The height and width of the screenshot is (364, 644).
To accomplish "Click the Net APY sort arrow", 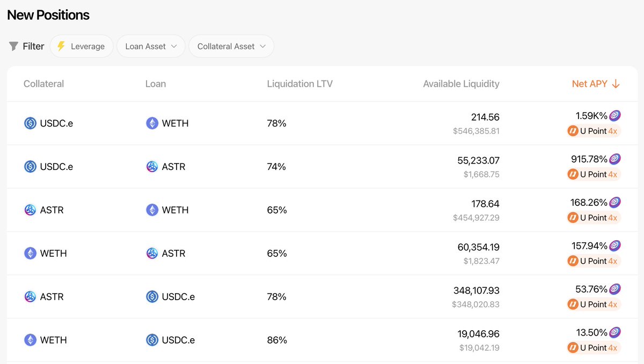I will [x=616, y=84].
